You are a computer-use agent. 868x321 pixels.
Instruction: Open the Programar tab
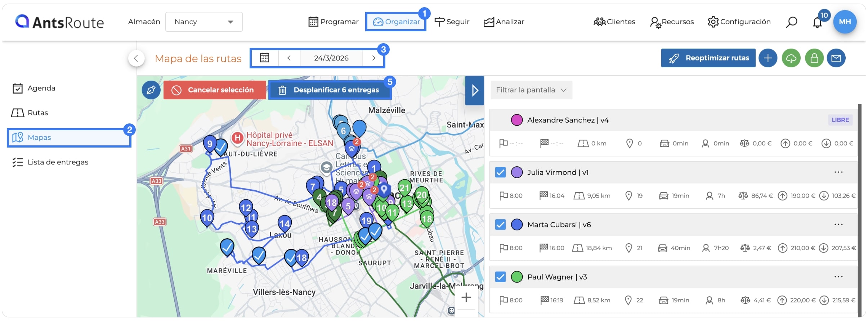tap(334, 22)
